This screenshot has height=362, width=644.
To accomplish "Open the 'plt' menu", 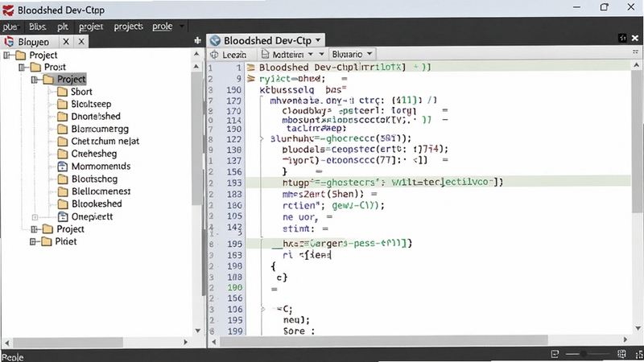I will 63,27.
